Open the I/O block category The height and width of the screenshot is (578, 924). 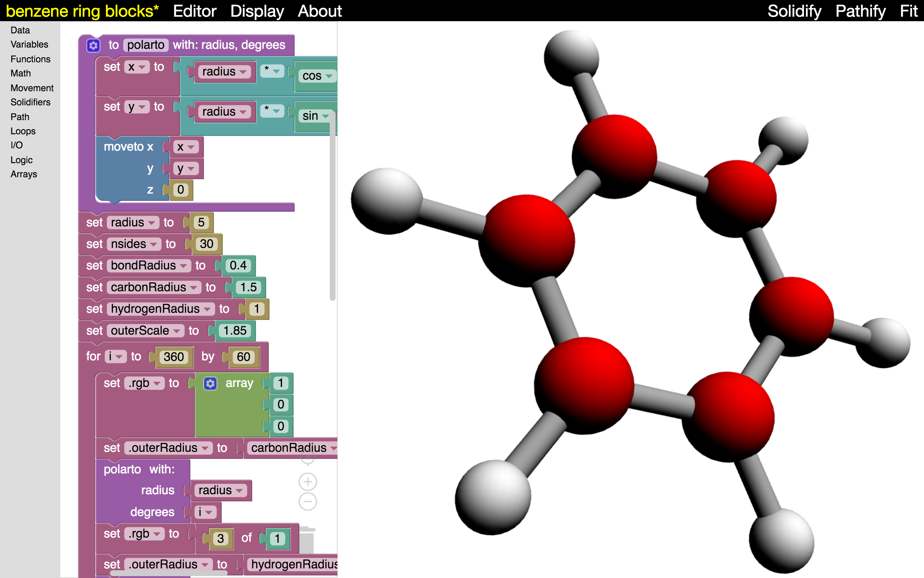16,145
